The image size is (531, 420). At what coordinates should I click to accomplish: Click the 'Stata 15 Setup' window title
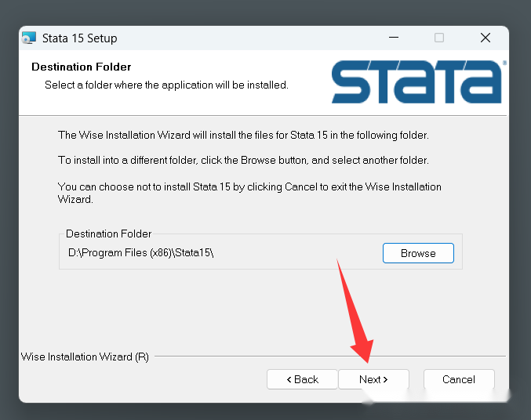pyautogui.click(x=79, y=38)
